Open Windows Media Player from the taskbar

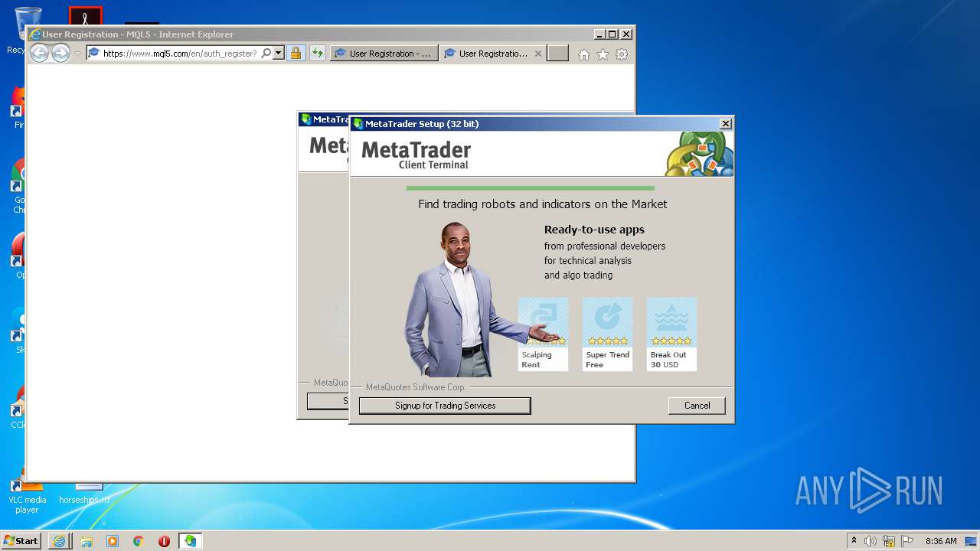[113, 541]
